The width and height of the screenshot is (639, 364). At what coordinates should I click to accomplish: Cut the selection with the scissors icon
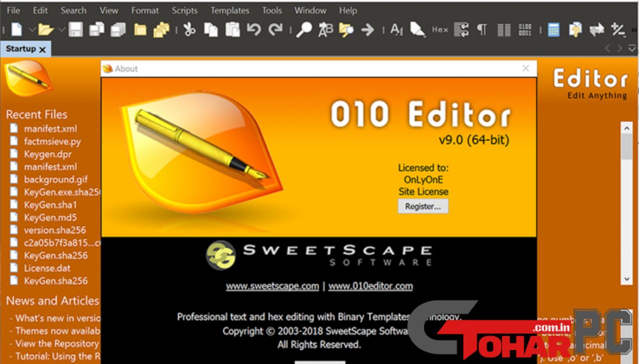189,30
